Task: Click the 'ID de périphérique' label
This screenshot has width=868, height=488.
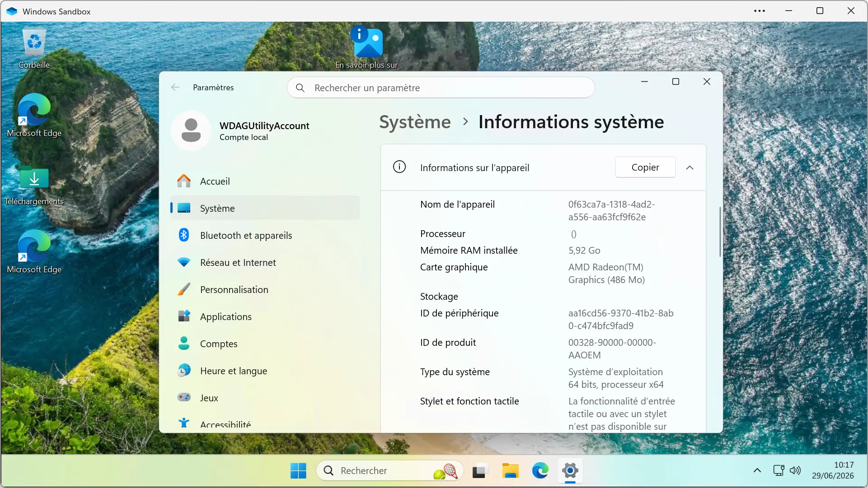Action: point(459,313)
